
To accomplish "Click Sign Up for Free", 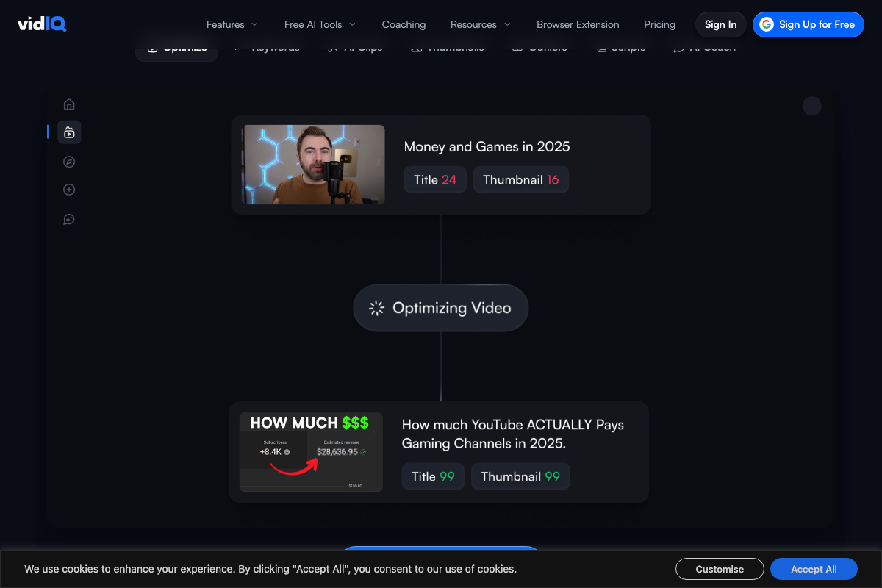I will point(808,24).
